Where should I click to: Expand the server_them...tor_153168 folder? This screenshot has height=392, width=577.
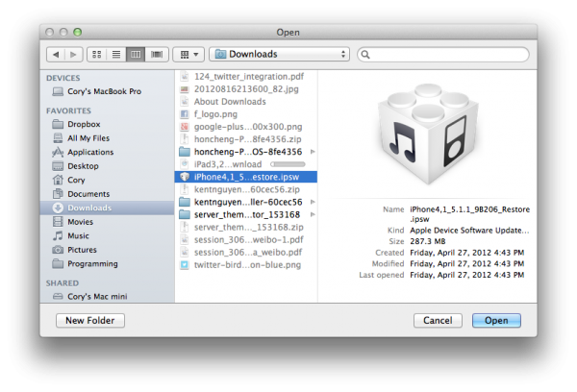coord(246,215)
